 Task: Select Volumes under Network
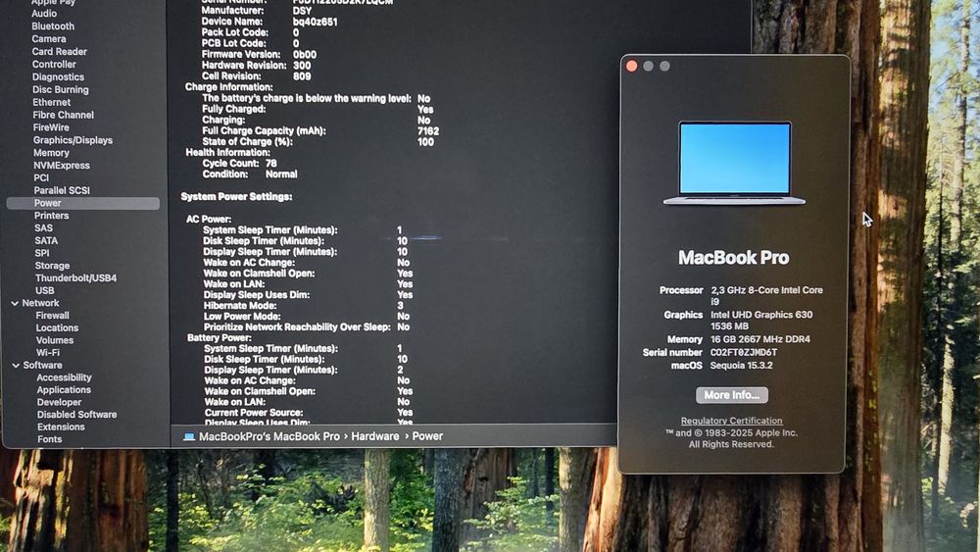[x=55, y=340]
